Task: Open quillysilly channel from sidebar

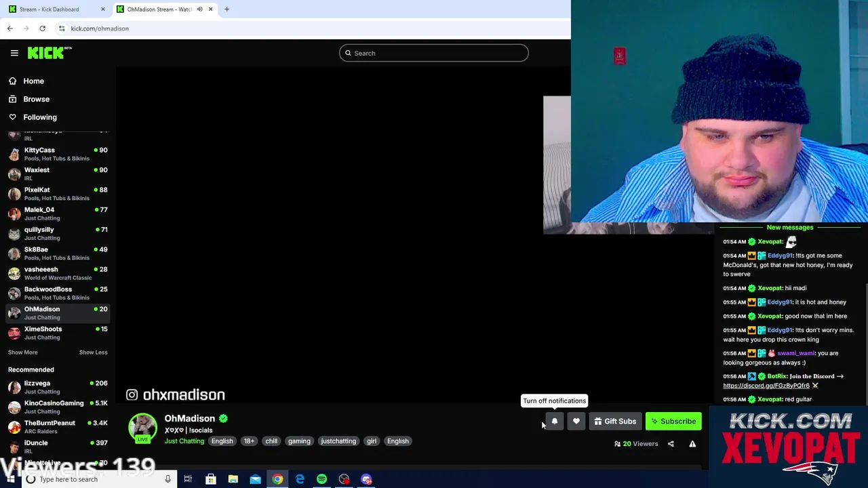Action: pyautogui.click(x=58, y=233)
